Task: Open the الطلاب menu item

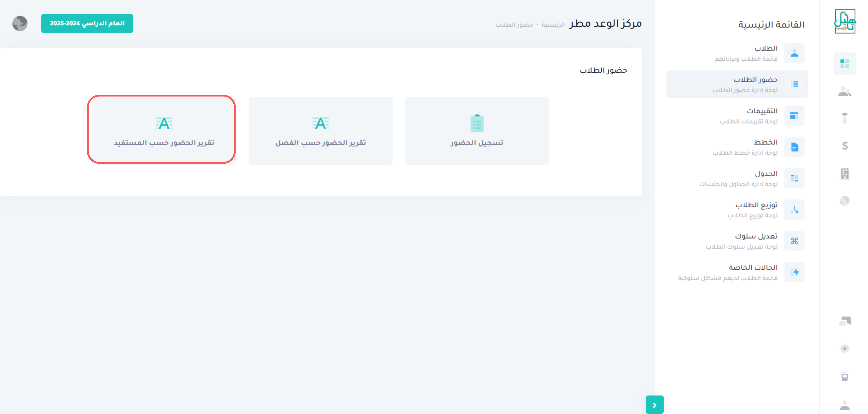Action: click(737, 53)
